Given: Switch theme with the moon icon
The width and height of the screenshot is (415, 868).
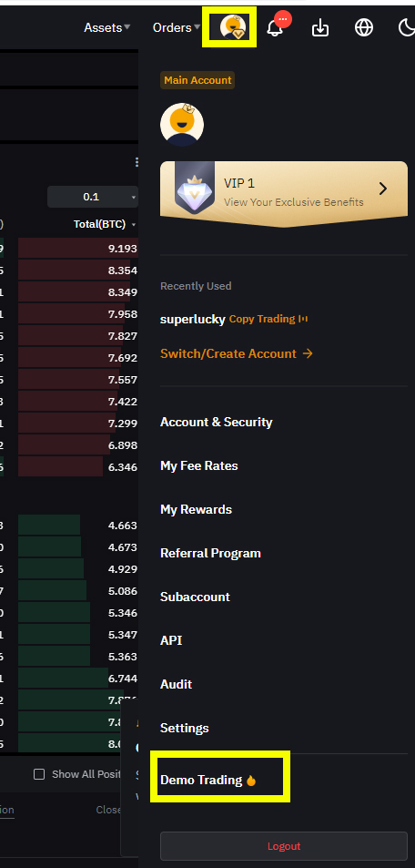Looking at the screenshot, I should tap(407, 27).
